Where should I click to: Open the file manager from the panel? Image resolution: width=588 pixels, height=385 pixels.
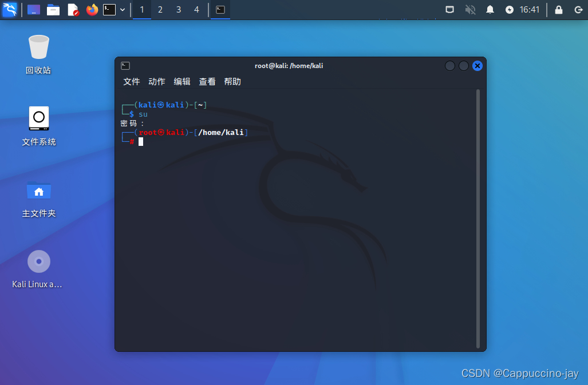[53, 10]
